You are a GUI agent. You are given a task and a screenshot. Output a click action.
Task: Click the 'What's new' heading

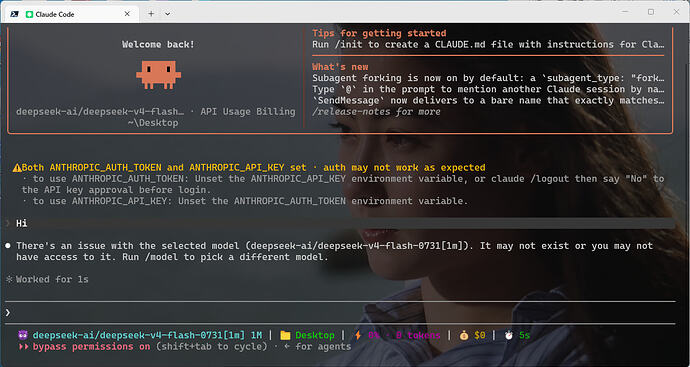[x=340, y=67]
